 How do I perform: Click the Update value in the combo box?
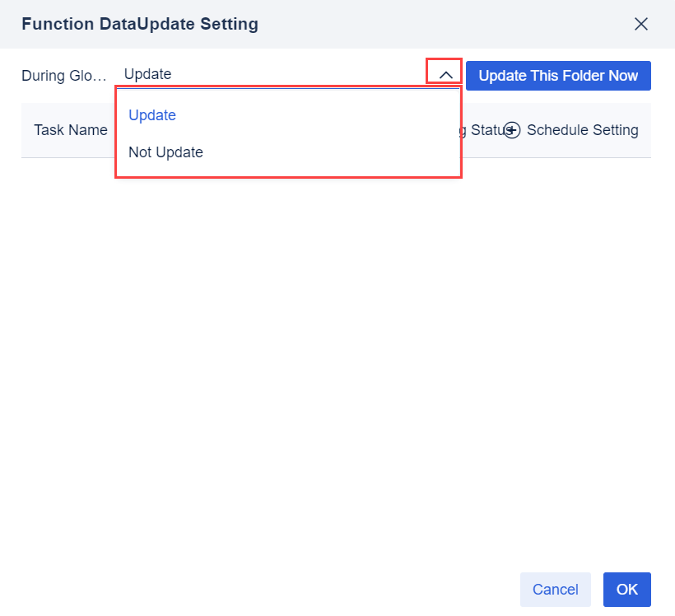148,74
